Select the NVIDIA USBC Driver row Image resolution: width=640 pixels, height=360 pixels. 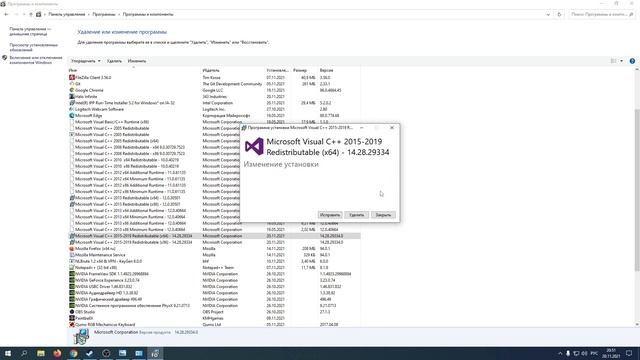point(214,287)
